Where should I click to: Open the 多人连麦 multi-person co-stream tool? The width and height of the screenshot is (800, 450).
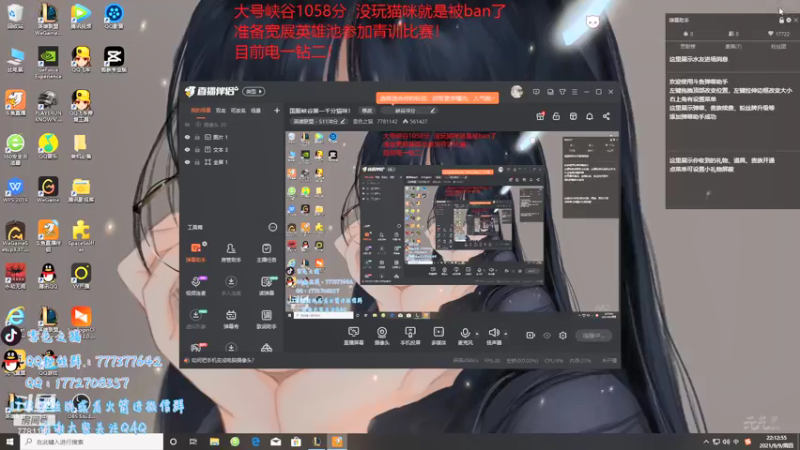pos(231,286)
